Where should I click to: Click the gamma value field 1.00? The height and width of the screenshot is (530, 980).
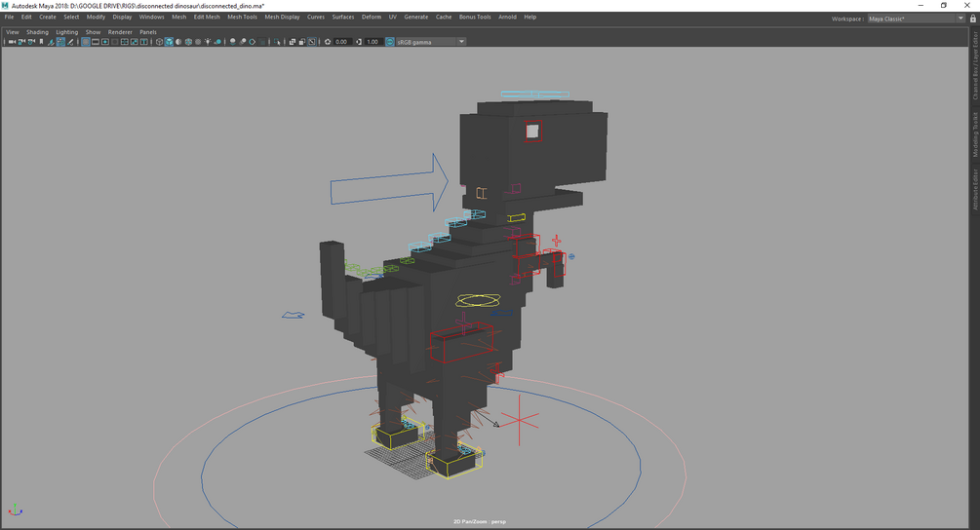pyautogui.click(x=373, y=42)
